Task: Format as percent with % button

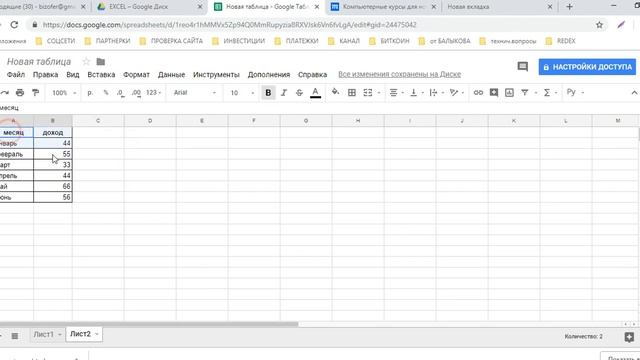Action: (106, 93)
